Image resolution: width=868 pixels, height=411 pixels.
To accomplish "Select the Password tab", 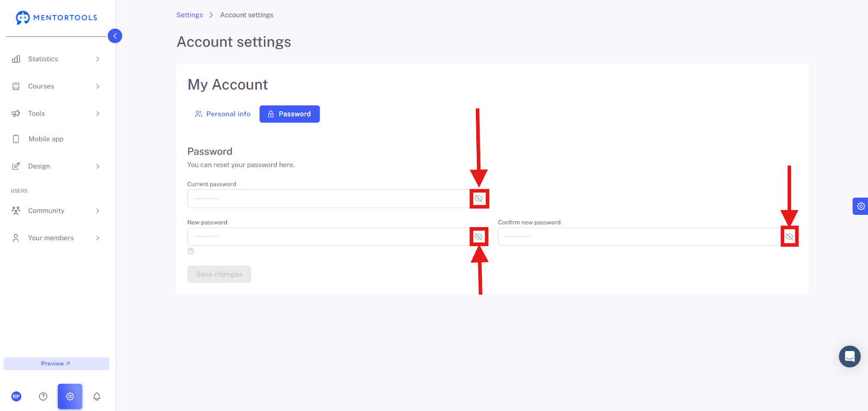I will click(x=290, y=114).
